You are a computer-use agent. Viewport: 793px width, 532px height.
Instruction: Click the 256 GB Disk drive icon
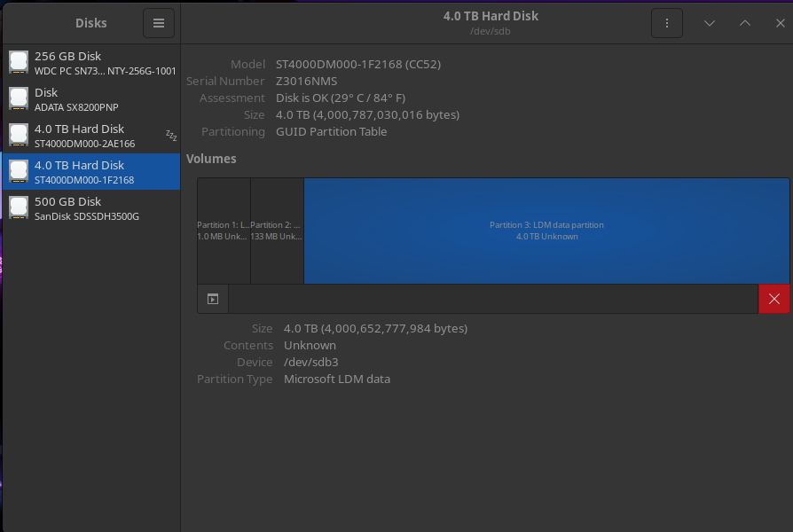[19, 63]
